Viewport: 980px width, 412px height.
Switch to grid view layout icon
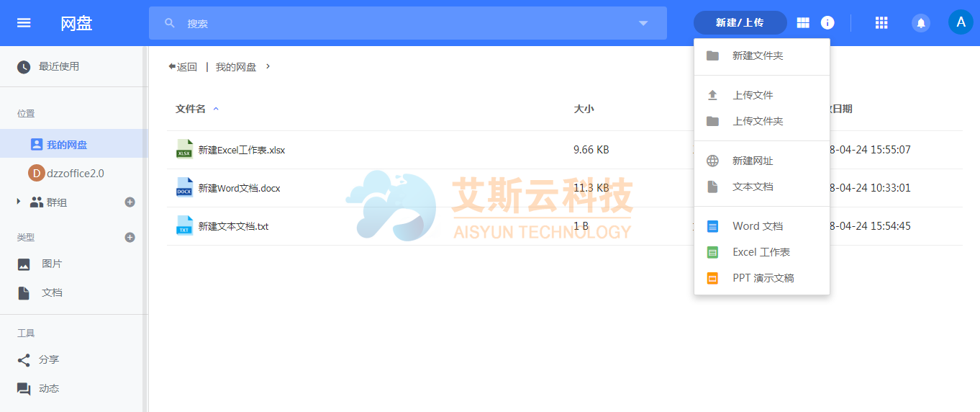(803, 23)
